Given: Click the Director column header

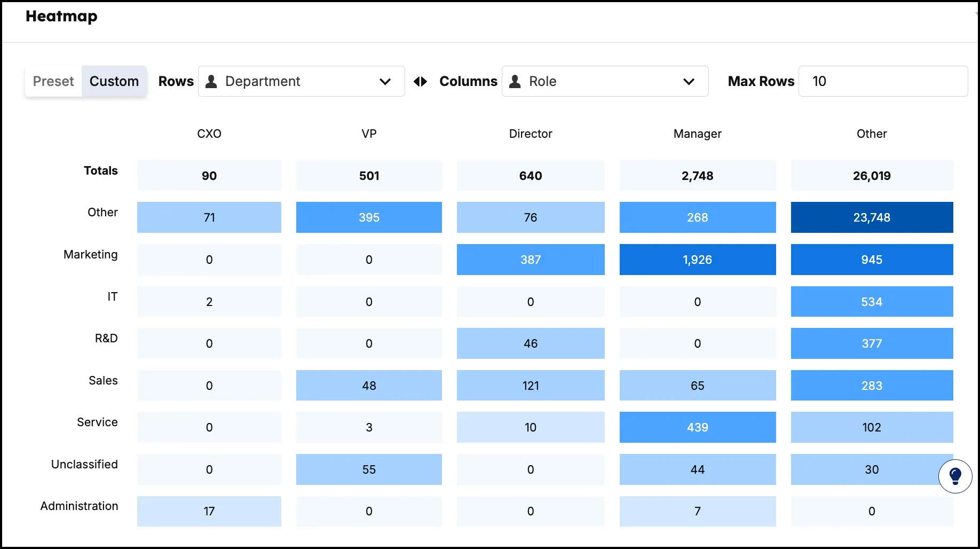Looking at the screenshot, I should [x=530, y=134].
